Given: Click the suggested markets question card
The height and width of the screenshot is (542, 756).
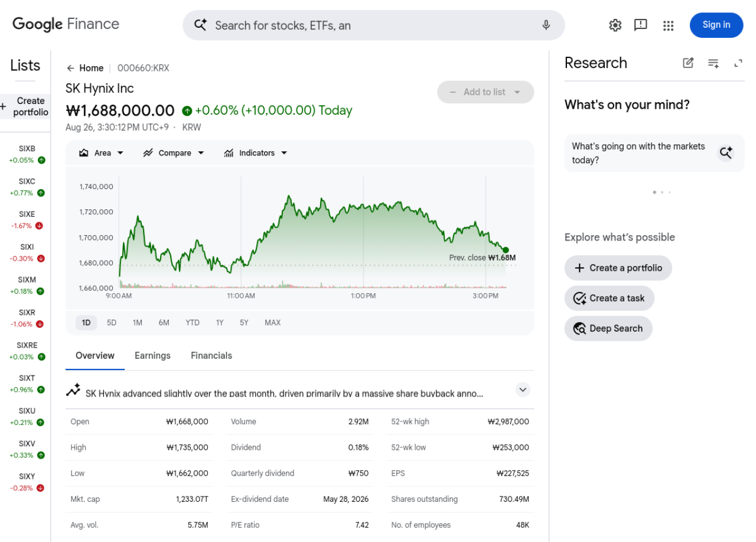Looking at the screenshot, I should 654,153.
